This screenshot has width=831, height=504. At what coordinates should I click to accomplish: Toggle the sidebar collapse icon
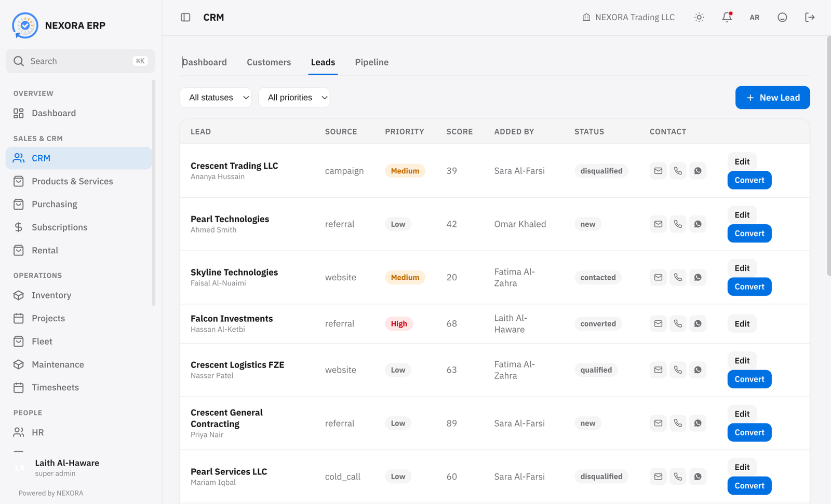(185, 17)
